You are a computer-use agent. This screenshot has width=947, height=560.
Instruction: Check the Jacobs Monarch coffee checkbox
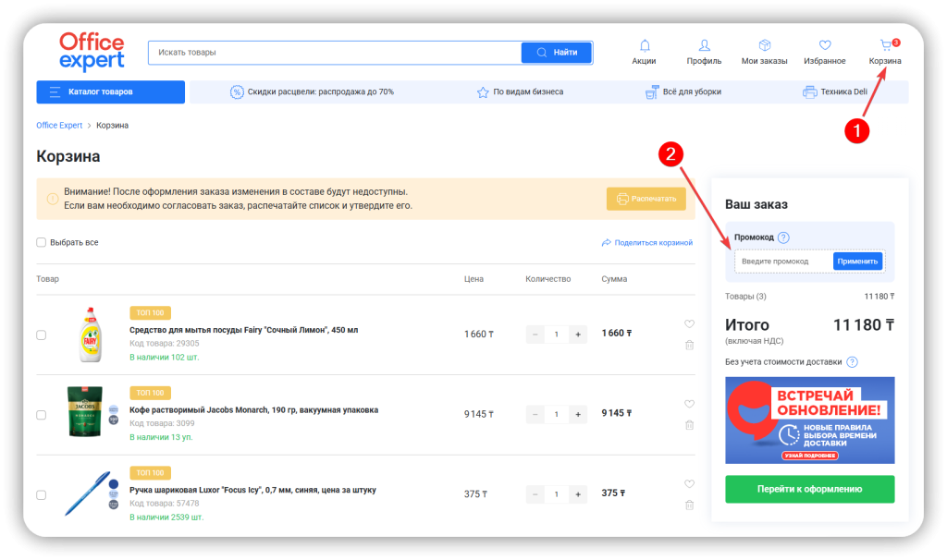click(41, 415)
